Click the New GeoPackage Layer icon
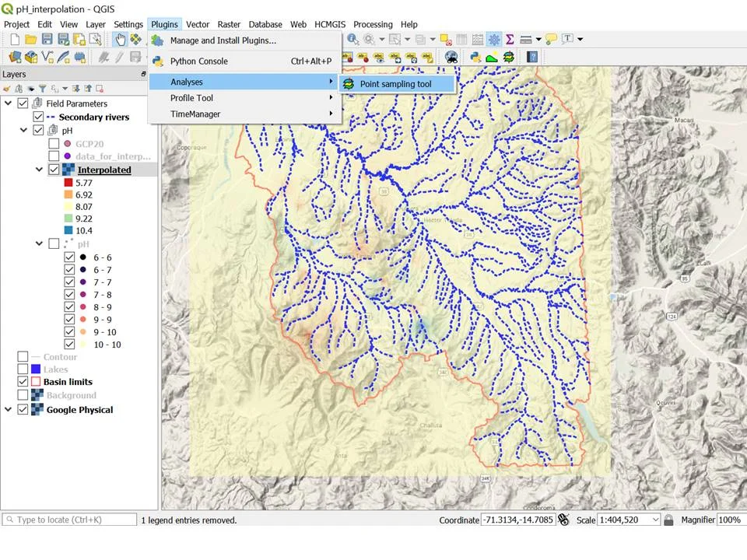Screen dimensions: 747x560 31,57
